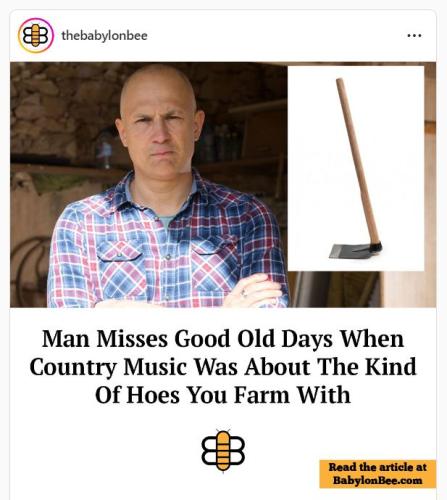Open the Babylon Bee profile avatar
The image size is (447, 500).
pyautogui.click(x=36, y=35)
